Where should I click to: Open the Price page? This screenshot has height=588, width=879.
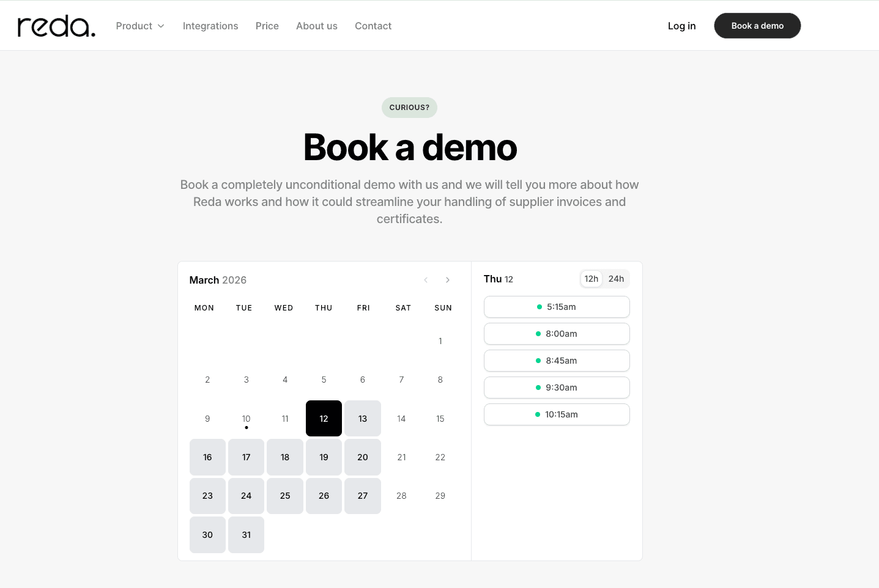click(267, 26)
